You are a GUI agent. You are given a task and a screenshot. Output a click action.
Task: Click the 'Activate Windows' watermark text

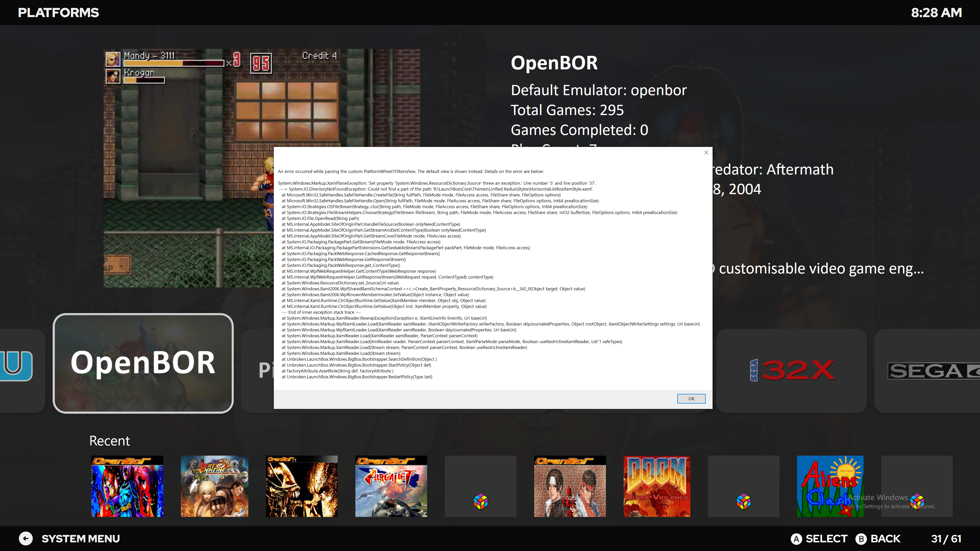[878, 497]
